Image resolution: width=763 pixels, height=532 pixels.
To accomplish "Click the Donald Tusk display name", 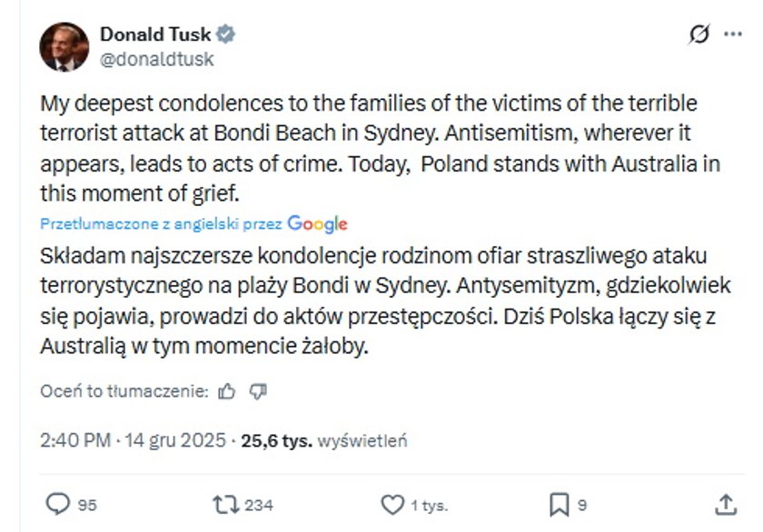I will 155,34.
